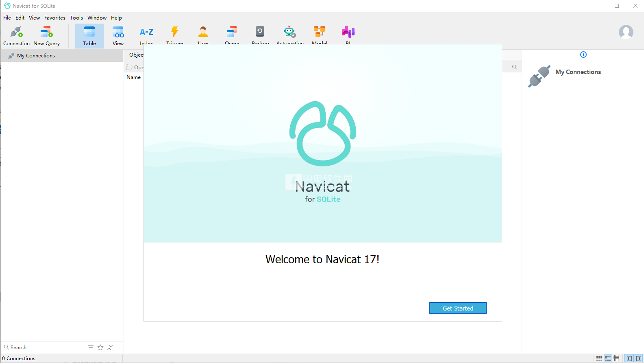
Task: Open the Favorites menu
Action: 55,18
